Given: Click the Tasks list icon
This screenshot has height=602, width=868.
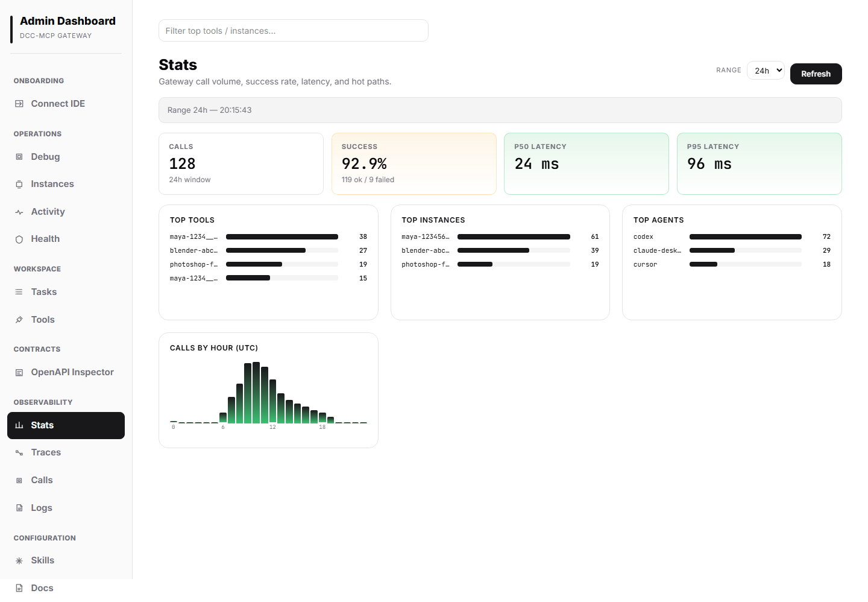Looking at the screenshot, I should [19, 292].
